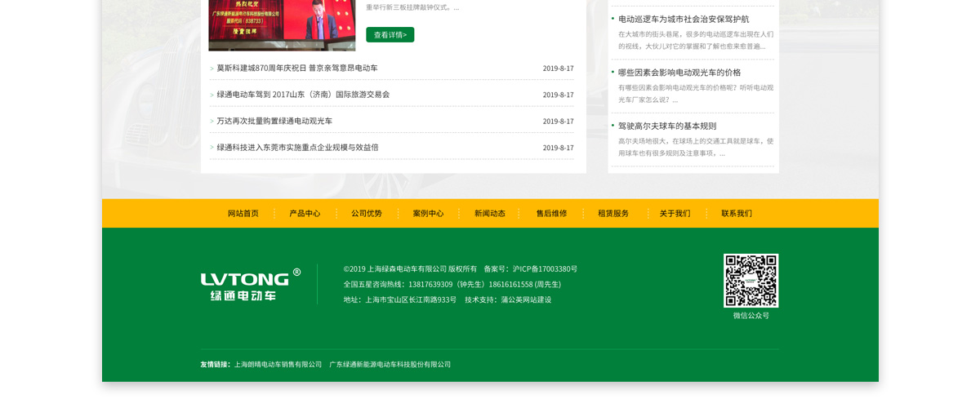Open article 哪些因素会影响电动观光车的价格

pos(679,73)
